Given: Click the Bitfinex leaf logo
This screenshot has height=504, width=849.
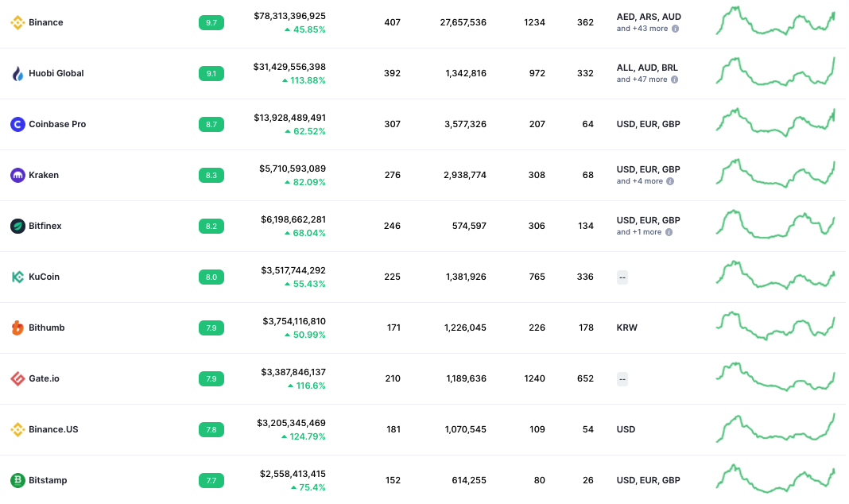Looking at the screenshot, I should click(17, 226).
